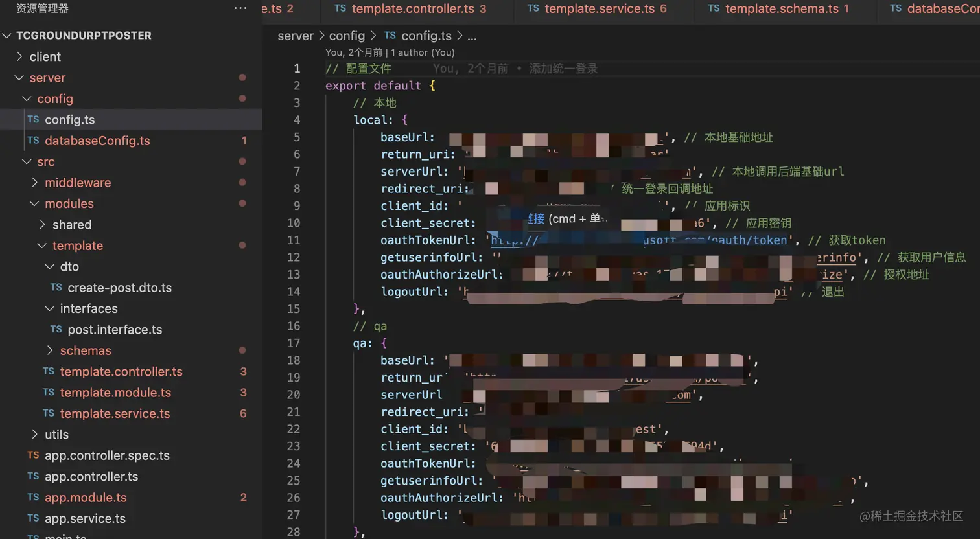Collapse the modules folder chevron
980x539 pixels.
click(35, 203)
